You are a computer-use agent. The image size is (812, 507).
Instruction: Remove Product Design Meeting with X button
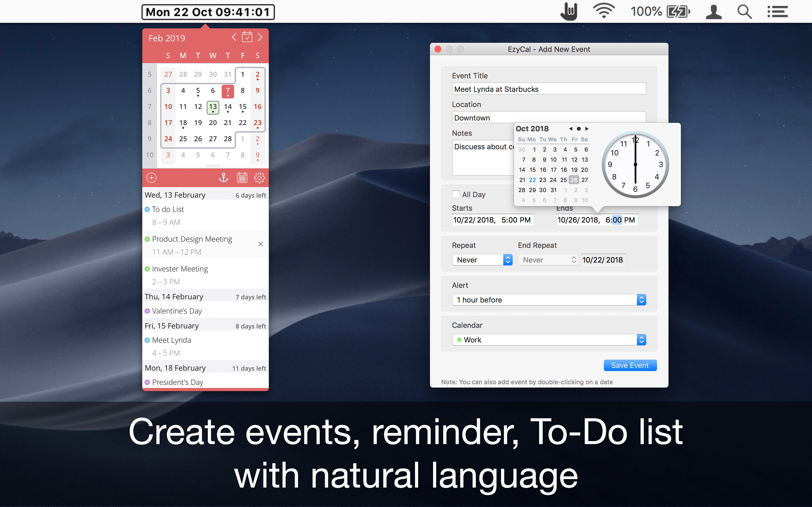click(261, 244)
